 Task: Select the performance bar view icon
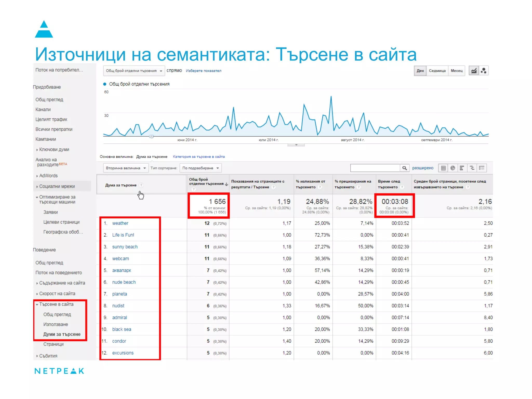pos(462,168)
